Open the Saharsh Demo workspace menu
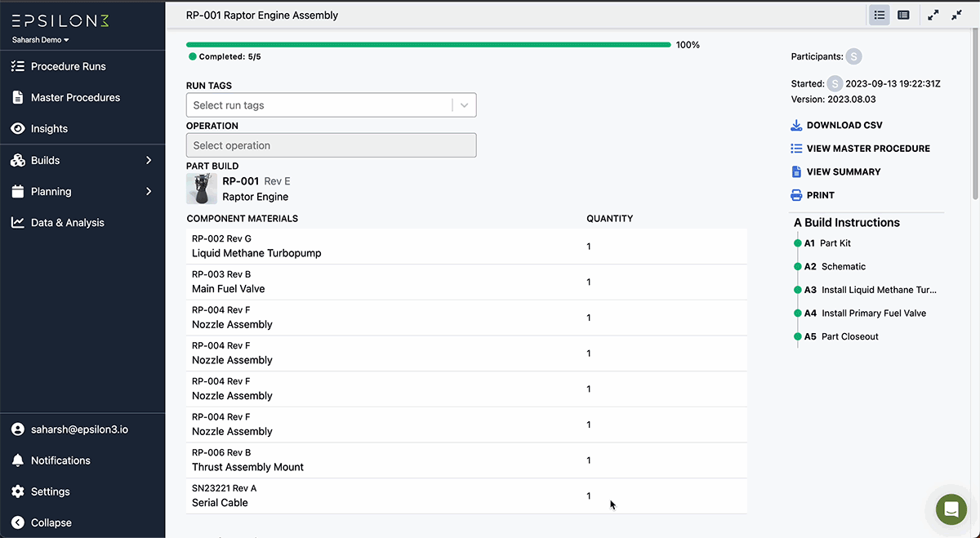Screen dimensions: 980x538 [x=40, y=38]
